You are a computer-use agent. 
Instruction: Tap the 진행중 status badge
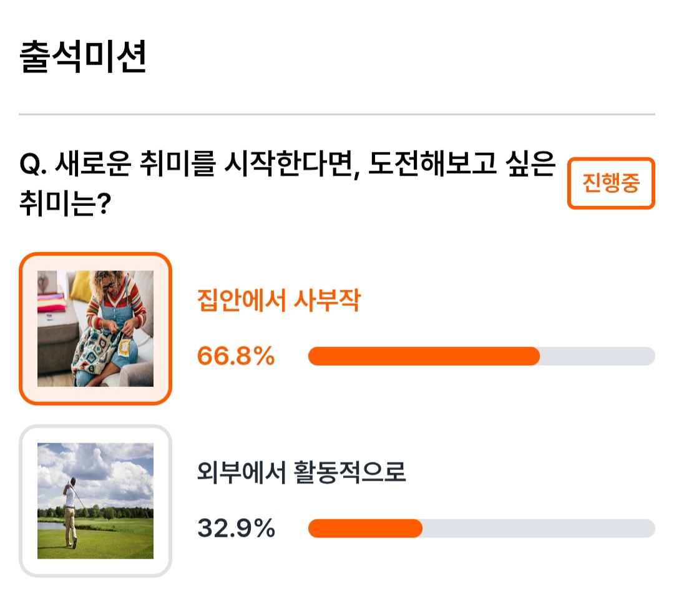(611, 183)
